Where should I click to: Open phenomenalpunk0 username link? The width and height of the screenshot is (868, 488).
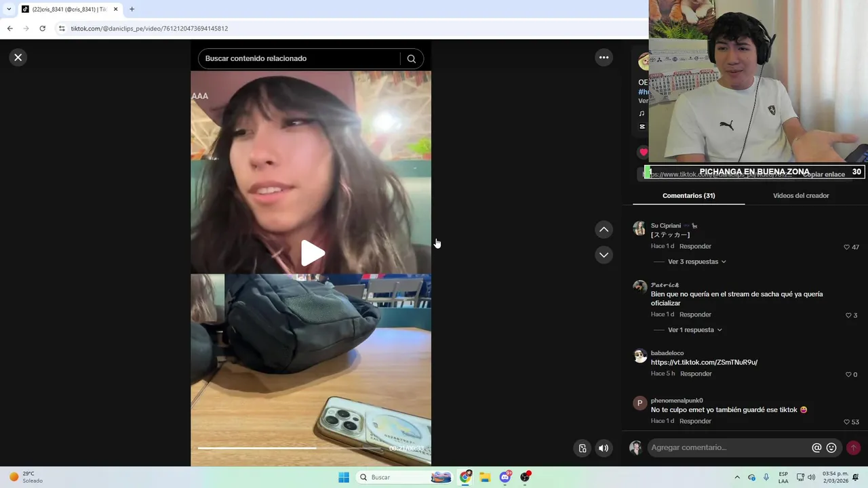pos(677,401)
